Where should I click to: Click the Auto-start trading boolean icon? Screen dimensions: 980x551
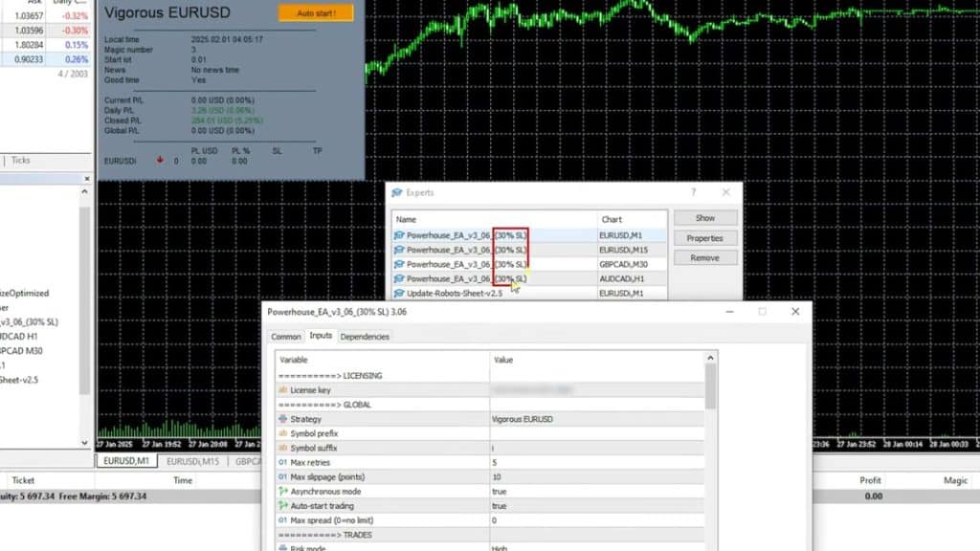tap(283, 506)
